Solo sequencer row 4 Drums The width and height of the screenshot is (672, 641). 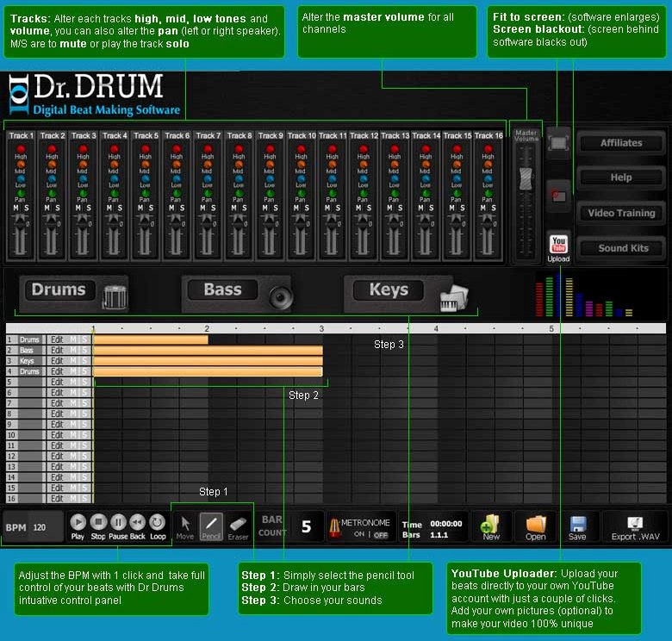pyautogui.click(x=84, y=371)
